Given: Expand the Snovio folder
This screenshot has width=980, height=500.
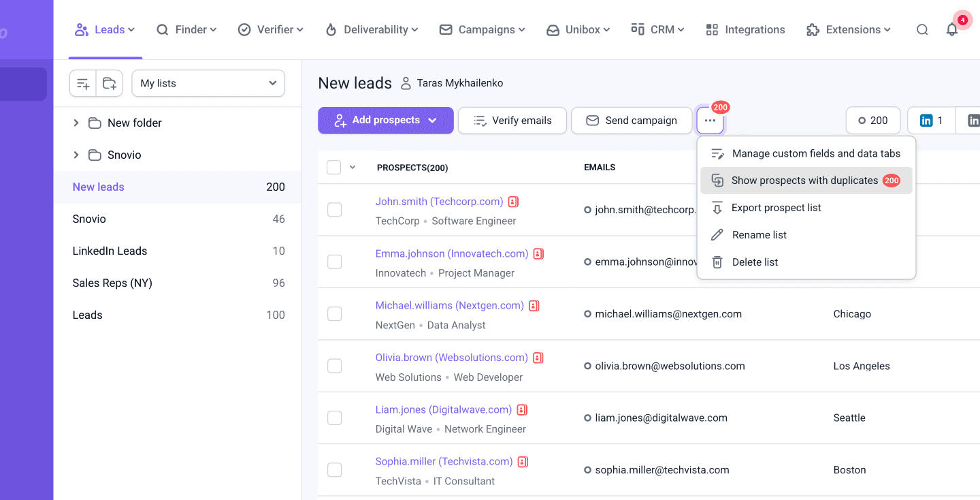Looking at the screenshot, I should (76, 155).
